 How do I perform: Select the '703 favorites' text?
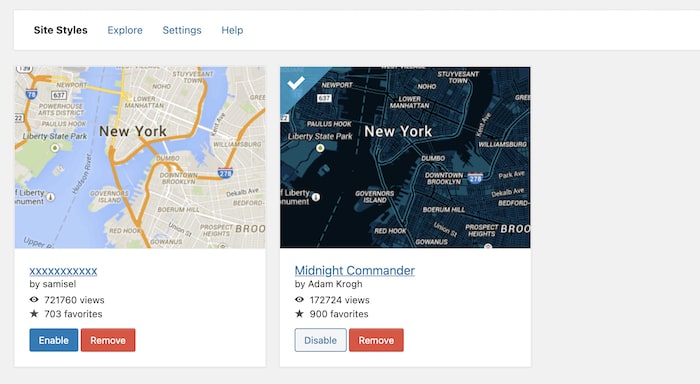click(73, 314)
